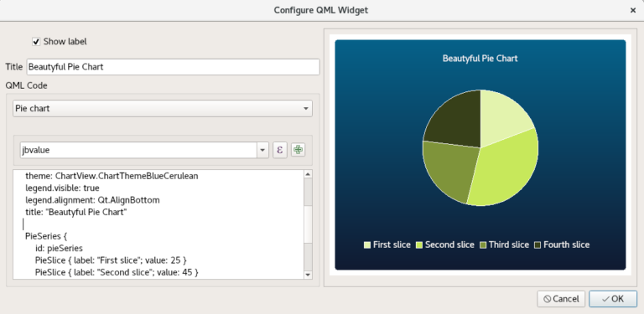The width and height of the screenshot is (644, 314).
Task: Click the Third slice legend marker
Action: click(483, 245)
